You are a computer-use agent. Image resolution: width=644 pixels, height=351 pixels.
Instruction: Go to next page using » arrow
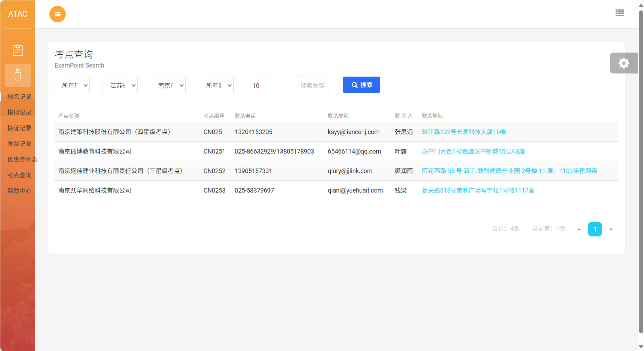pos(610,229)
